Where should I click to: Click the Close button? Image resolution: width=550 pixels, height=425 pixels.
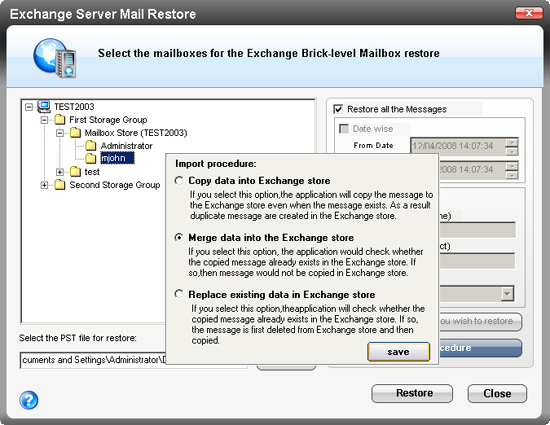pyautogui.click(x=497, y=393)
